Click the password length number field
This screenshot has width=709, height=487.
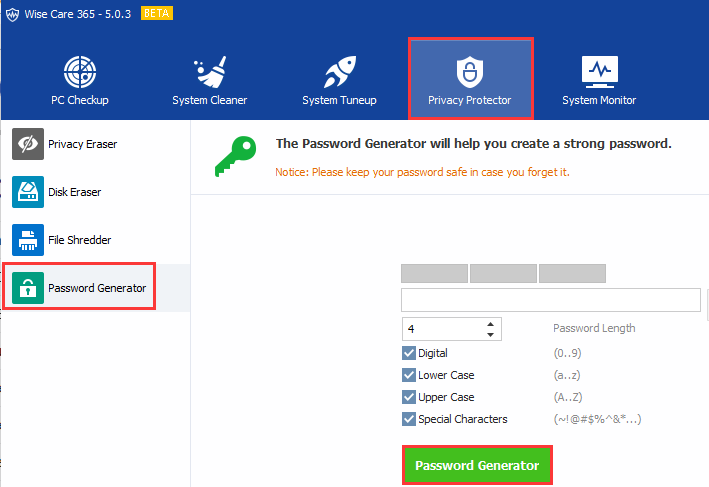[x=444, y=329]
